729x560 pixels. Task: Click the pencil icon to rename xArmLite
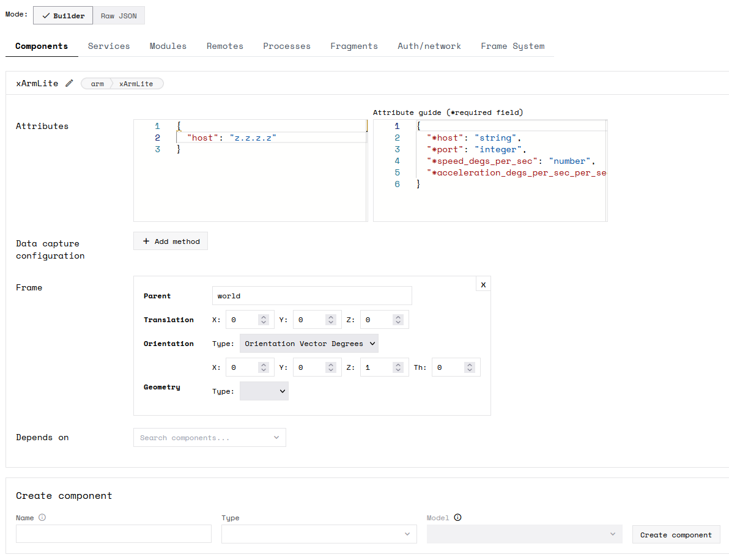pyautogui.click(x=69, y=83)
